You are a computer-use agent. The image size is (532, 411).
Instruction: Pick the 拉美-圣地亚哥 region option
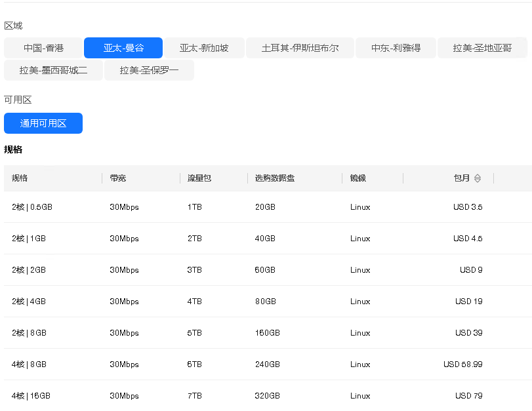point(481,48)
